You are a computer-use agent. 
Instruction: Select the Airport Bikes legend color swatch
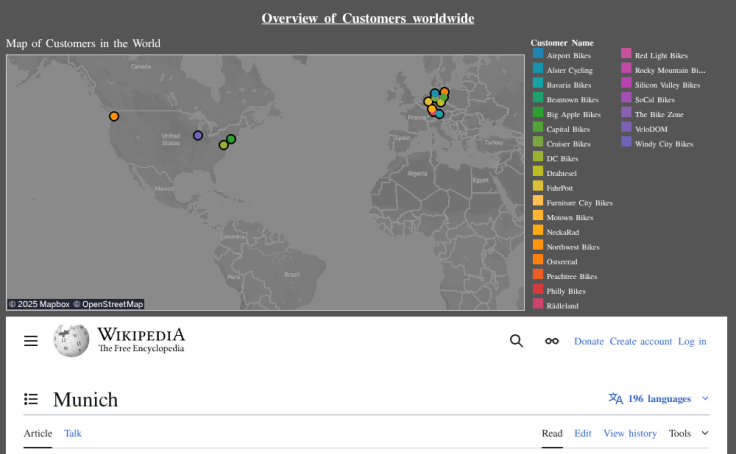point(538,54)
